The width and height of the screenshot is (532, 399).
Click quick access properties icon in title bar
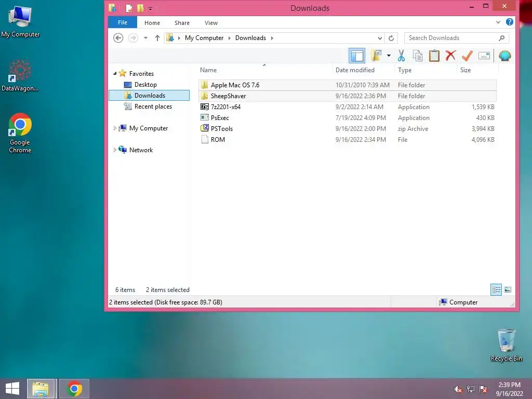[x=129, y=8]
